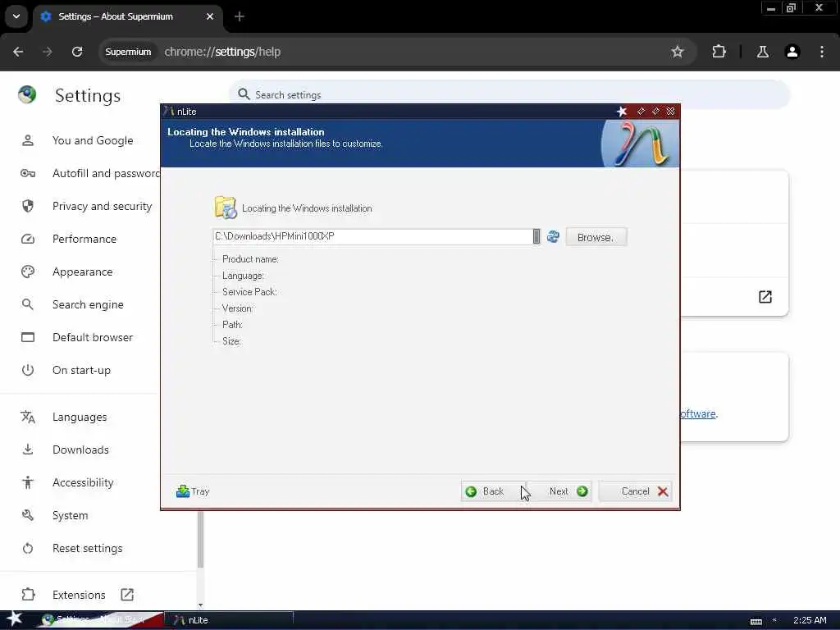
Task: Send nLite to Tray
Action: (x=193, y=491)
